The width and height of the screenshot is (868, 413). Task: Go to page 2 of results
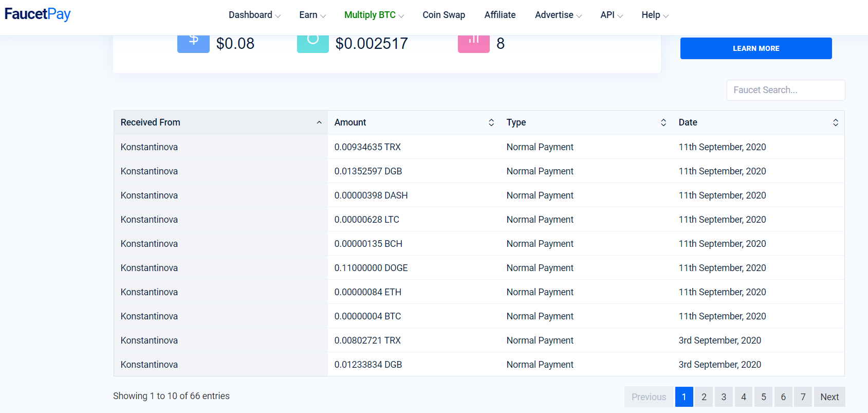[704, 397]
